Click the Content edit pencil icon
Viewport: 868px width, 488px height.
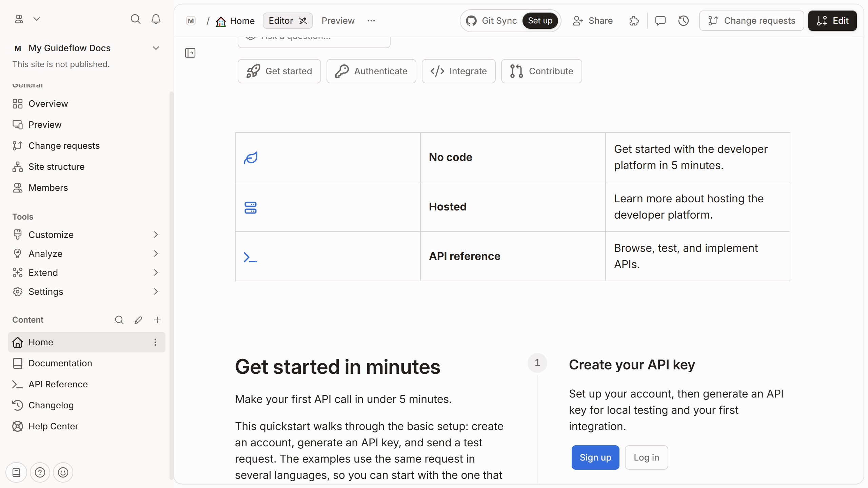tap(138, 320)
